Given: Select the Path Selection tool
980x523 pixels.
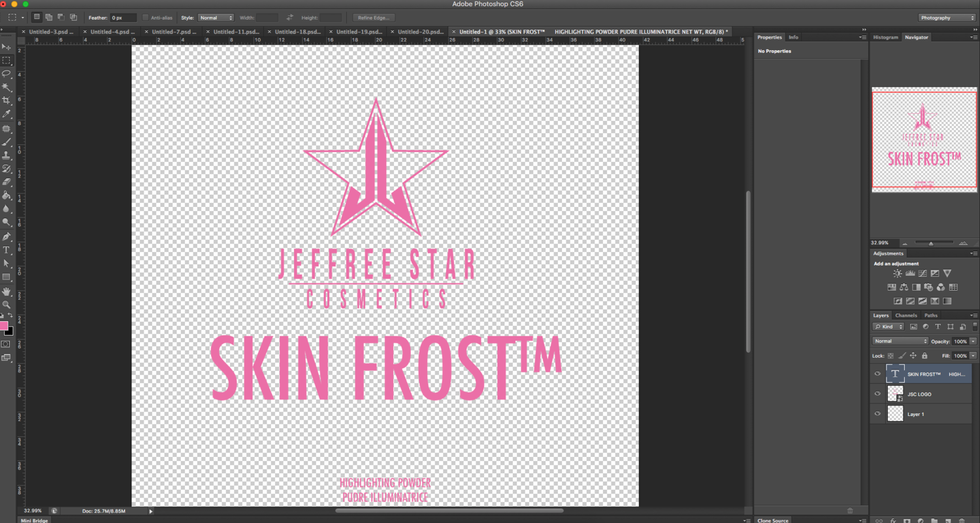Looking at the screenshot, I should point(7,263).
